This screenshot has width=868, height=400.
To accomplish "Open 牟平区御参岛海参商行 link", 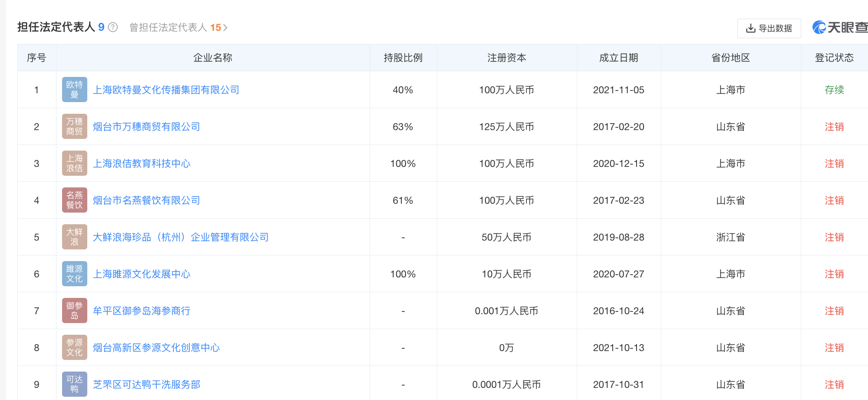I will coord(141,311).
